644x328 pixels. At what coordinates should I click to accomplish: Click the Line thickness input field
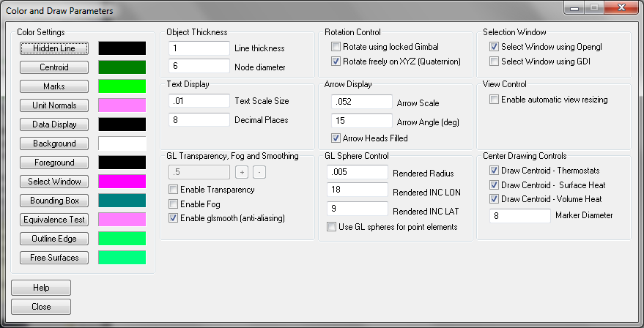tap(199, 48)
